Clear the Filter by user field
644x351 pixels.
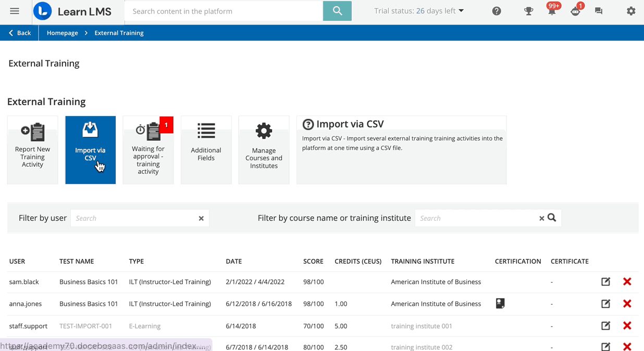click(201, 219)
